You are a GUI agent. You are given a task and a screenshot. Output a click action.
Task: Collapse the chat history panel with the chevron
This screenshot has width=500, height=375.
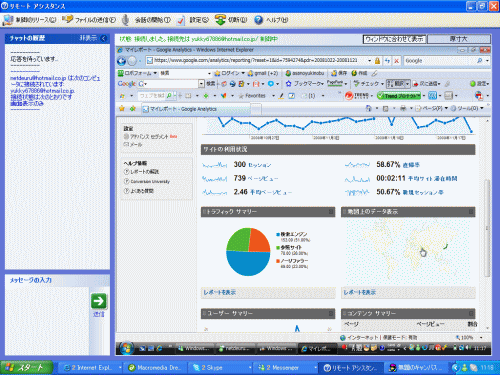click(x=104, y=38)
